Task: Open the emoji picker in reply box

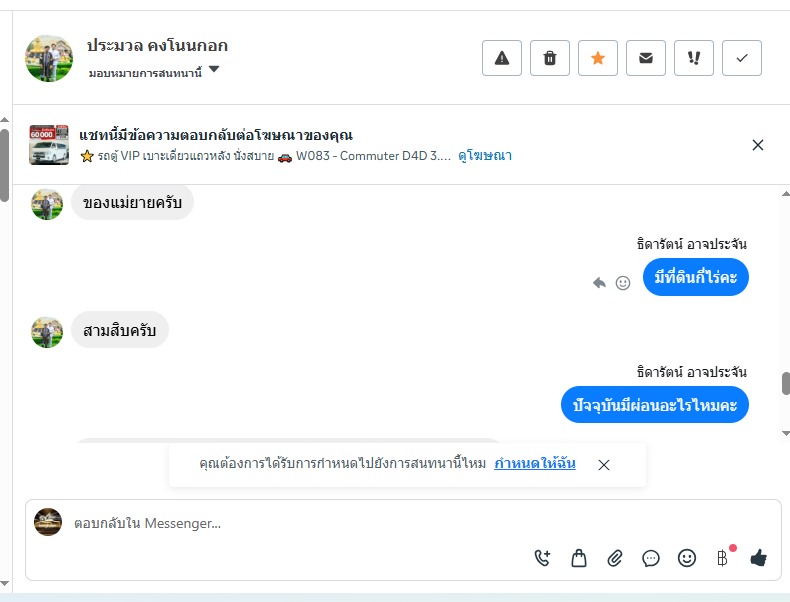Action: click(x=687, y=558)
